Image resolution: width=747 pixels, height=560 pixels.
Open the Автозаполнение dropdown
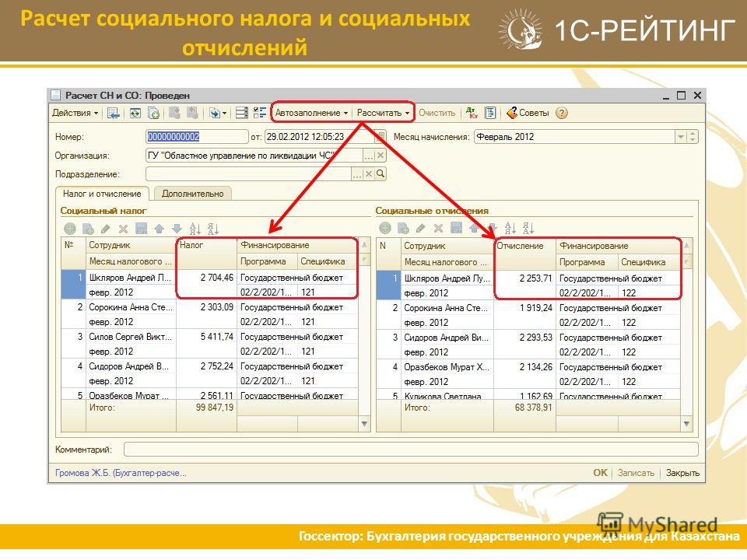click(x=311, y=113)
